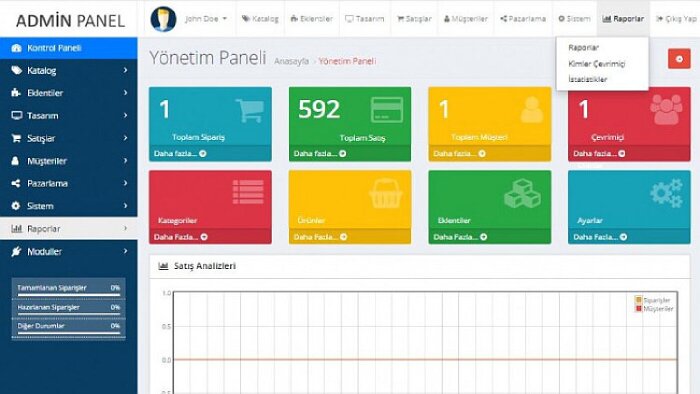
Task: Expand the Eklentiler sidebar chevron
Action: click(125, 93)
